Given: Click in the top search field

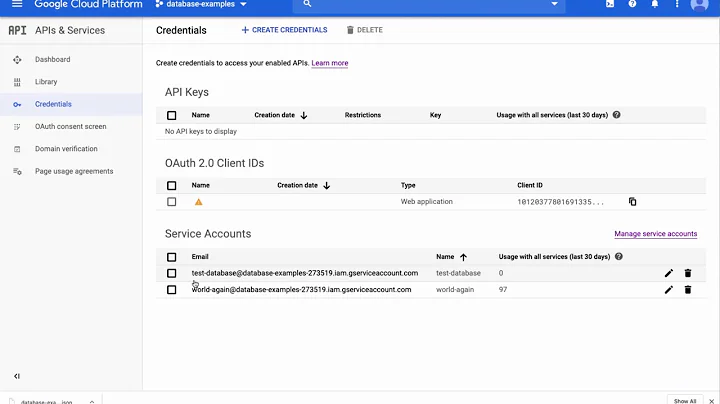Looking at the screenshot, I should (428, 4).
